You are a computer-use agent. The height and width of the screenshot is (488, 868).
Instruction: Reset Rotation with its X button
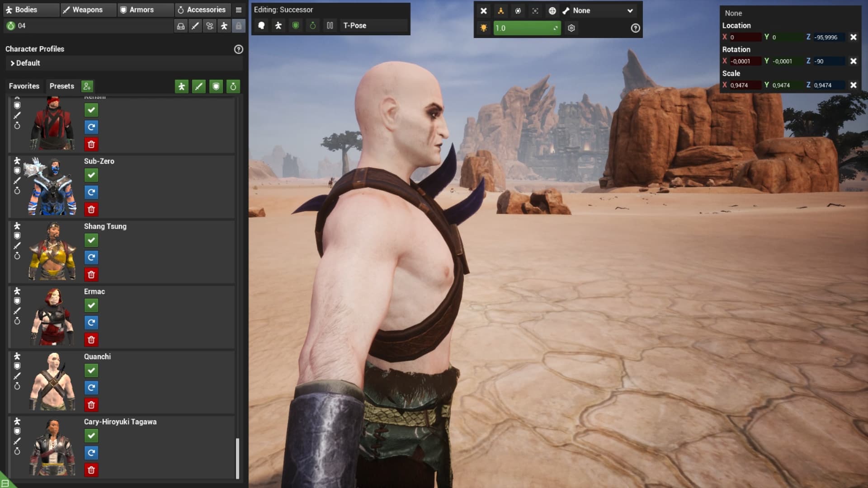coord(854,61)
